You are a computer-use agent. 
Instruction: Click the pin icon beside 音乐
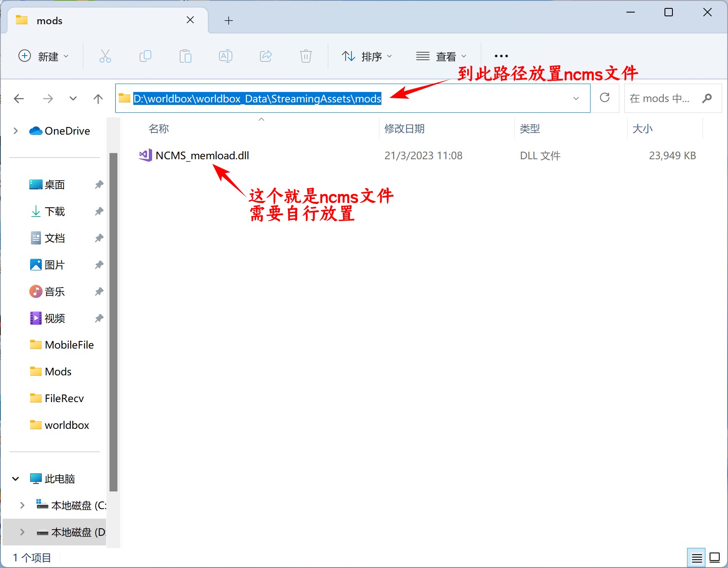point(99,292)
